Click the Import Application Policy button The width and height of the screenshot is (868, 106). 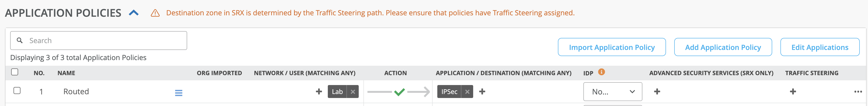(x=611, y=47)
